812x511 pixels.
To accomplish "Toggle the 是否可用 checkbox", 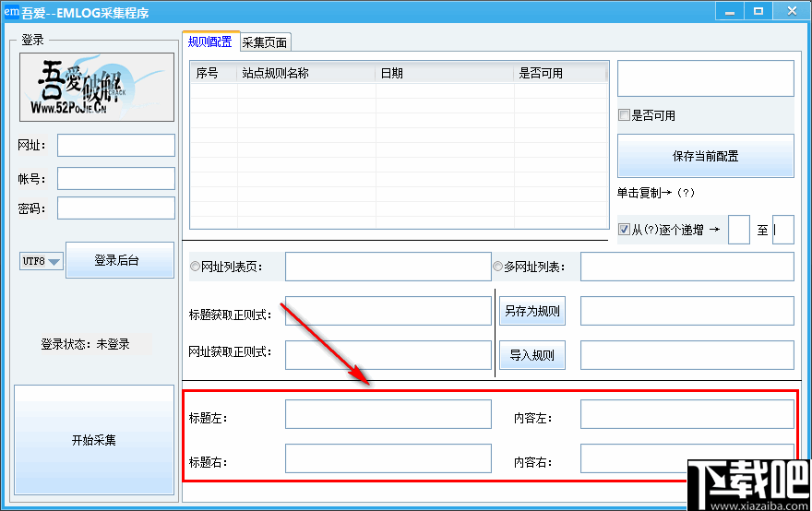I will click(x=625, y=115).
